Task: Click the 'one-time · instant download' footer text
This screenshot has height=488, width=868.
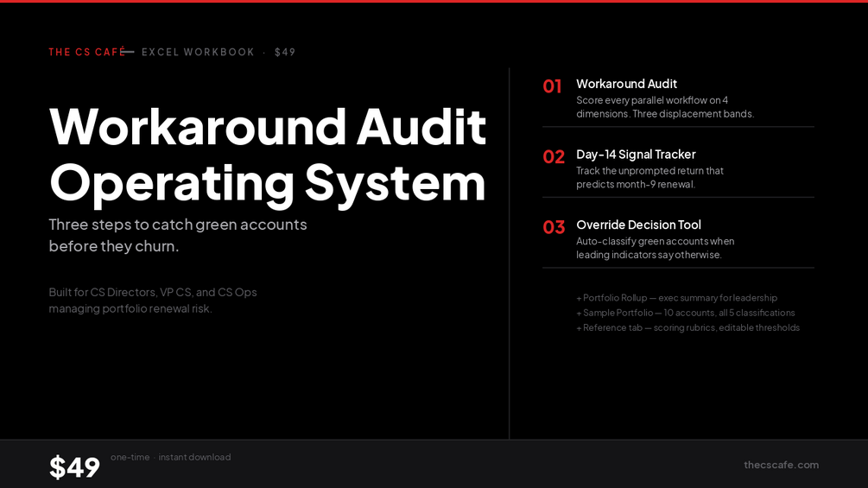Action: pos(170,457)
